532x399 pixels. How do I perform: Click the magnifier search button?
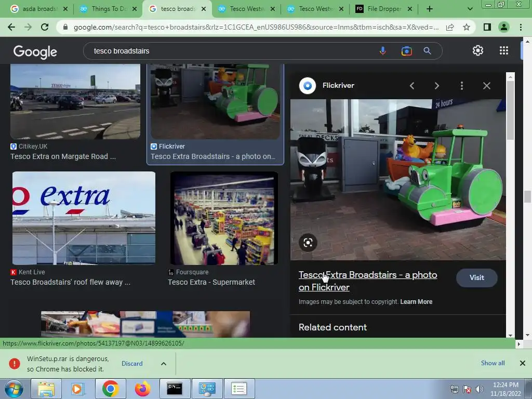click(428, 51)
